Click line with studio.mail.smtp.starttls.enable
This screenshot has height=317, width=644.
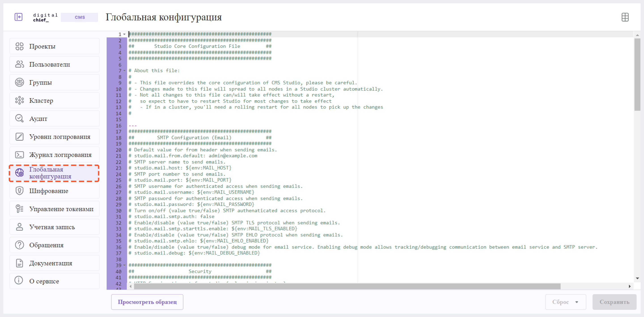pyautogui.click(x=213, y=229)
